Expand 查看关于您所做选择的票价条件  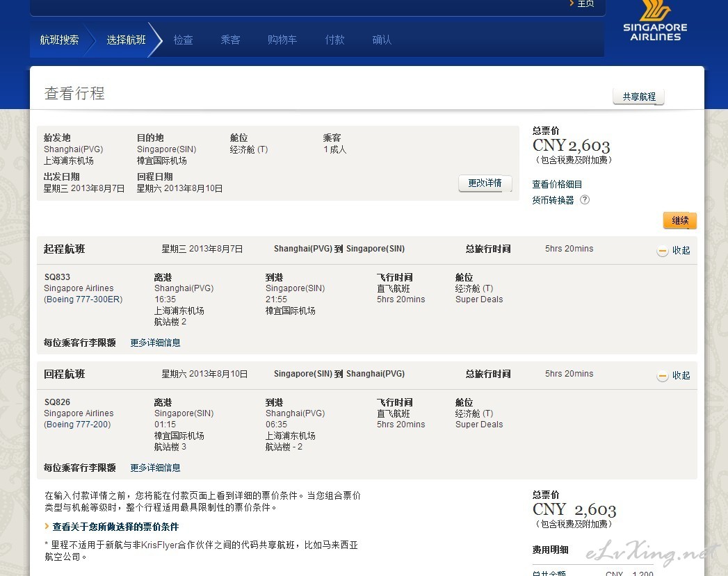tap(115, 527)
